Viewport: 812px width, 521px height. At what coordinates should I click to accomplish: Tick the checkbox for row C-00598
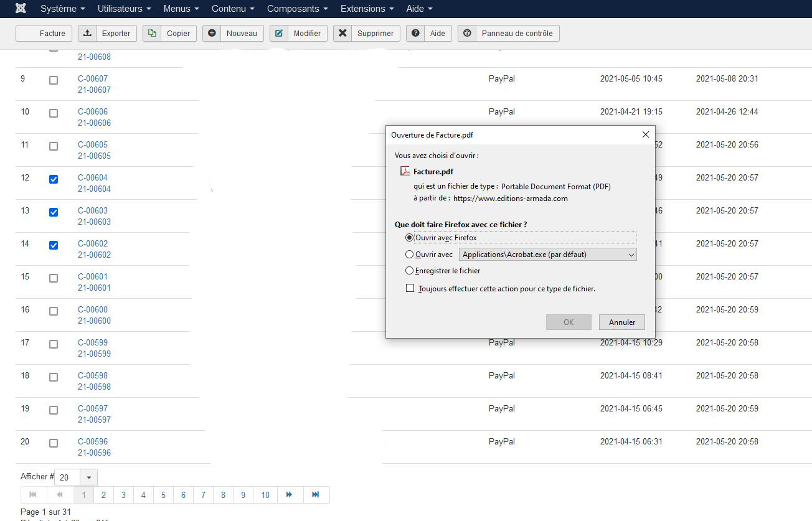54,377
